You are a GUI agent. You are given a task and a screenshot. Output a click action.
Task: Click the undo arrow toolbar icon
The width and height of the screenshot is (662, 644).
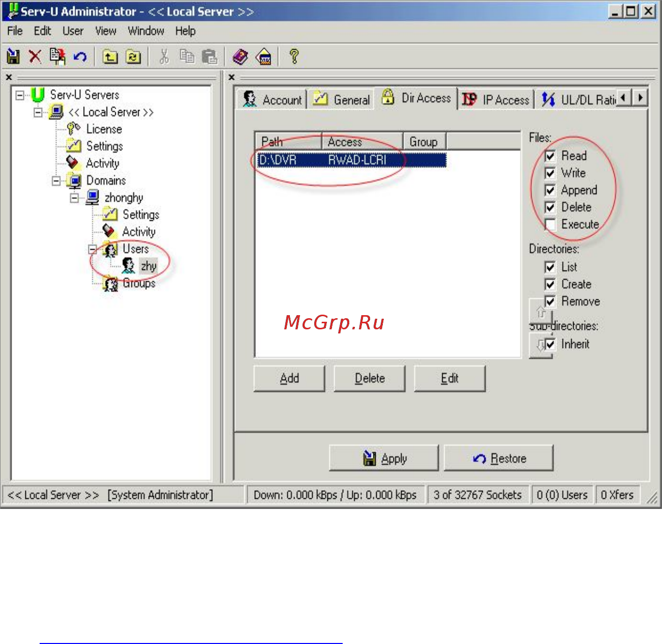[80, 56]
